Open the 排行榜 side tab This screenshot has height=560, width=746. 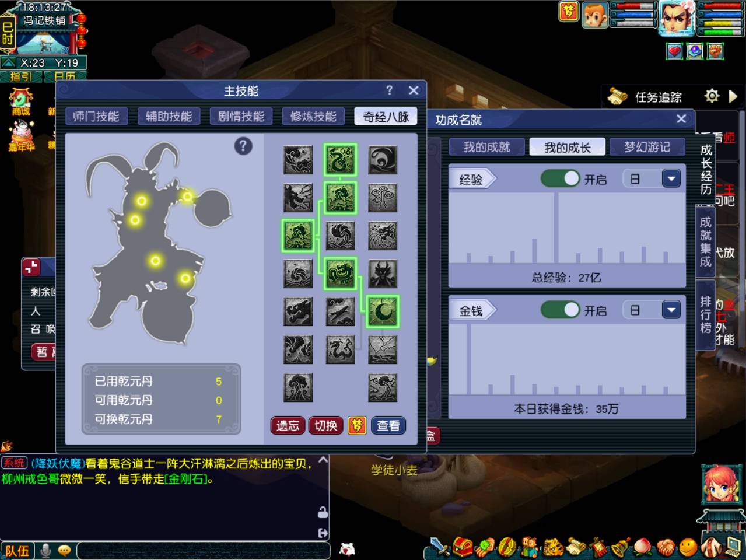[x=706, y=314]
